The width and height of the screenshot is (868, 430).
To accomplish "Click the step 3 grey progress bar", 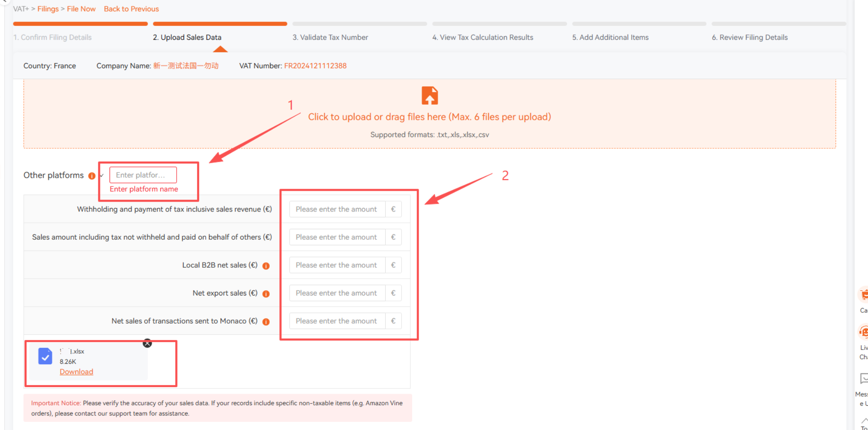I will click(360, 24).
